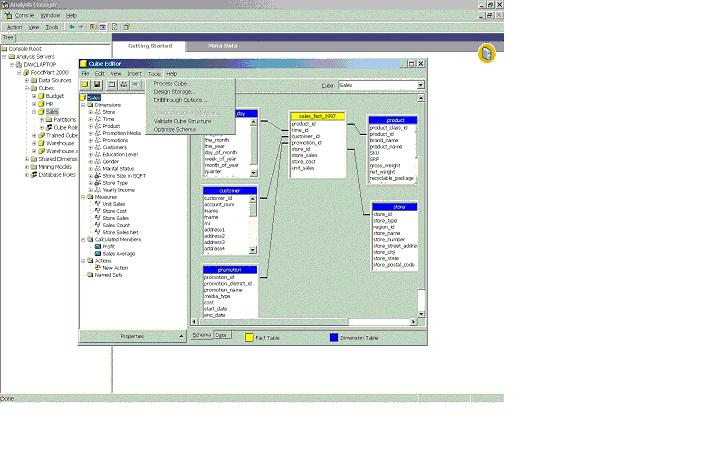Click the customer dimension table header

click(x=230, y=191)
